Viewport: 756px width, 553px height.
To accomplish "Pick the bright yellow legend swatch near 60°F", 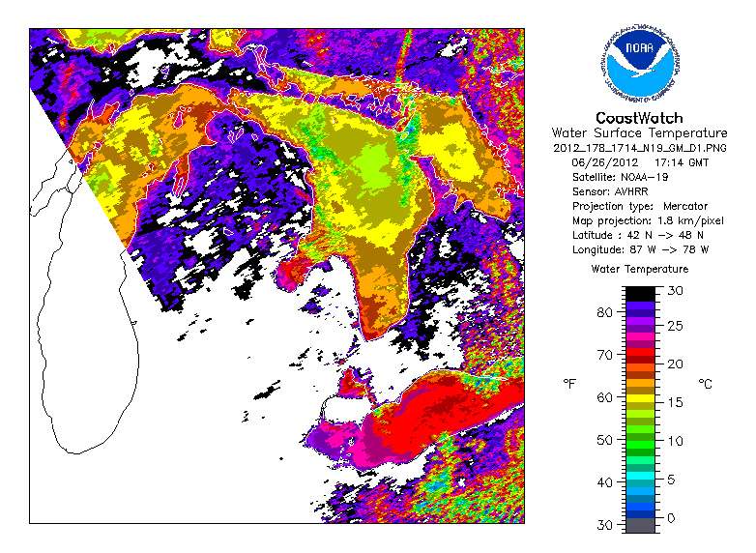I will coord(640,398).
